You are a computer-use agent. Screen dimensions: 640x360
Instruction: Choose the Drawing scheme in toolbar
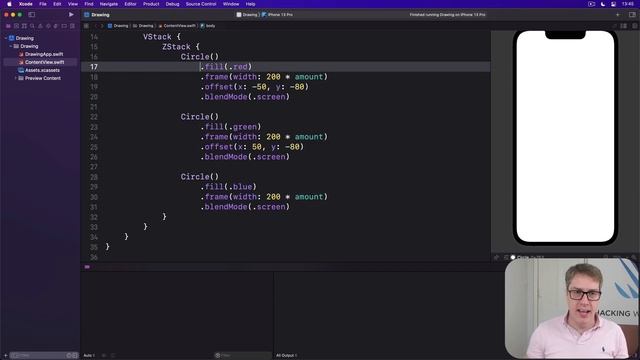point(247,15)
